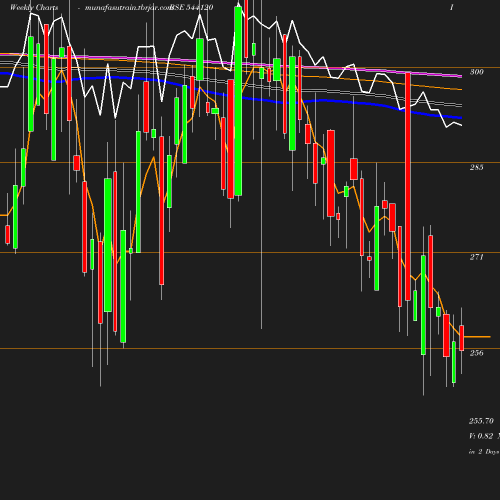Click the "Weekly Charts" title text
The image size is (500, 500).
tap(34, 8)
